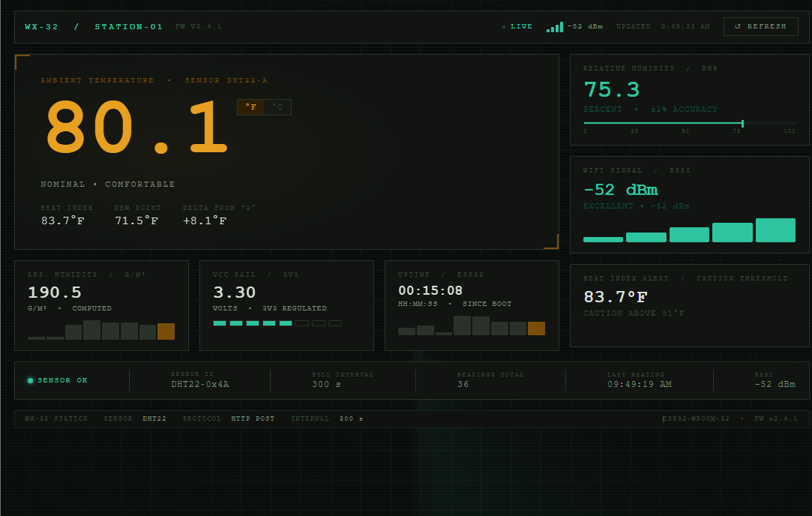This screenshot has width=812, height=516.
Task: Click the Nominal • Comfortable status text
Action: pos(108,184)
